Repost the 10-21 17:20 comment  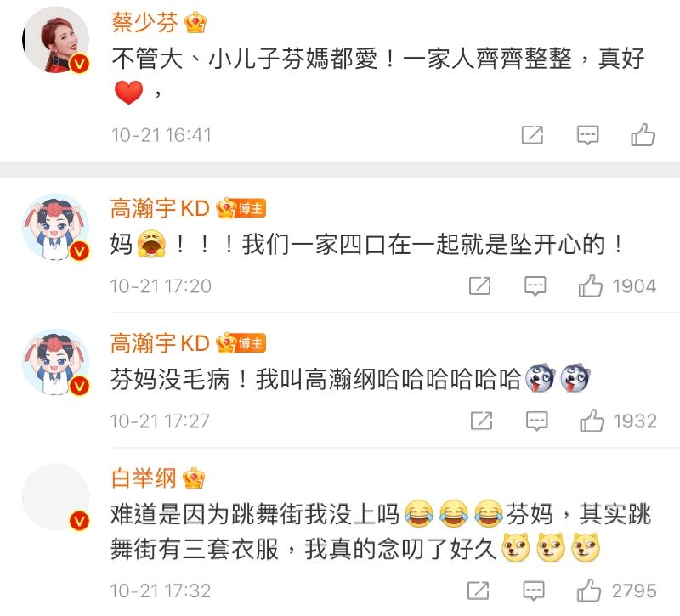coord(480,285)
